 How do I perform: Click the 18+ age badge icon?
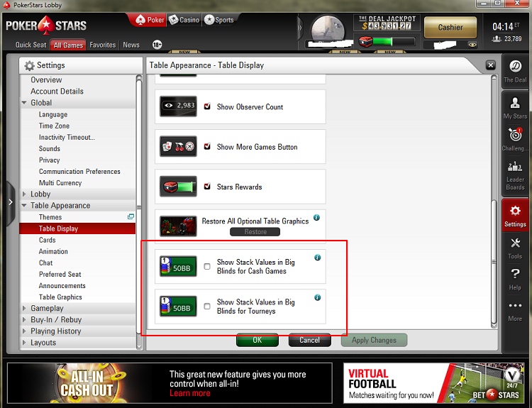(x=157, y=45)
